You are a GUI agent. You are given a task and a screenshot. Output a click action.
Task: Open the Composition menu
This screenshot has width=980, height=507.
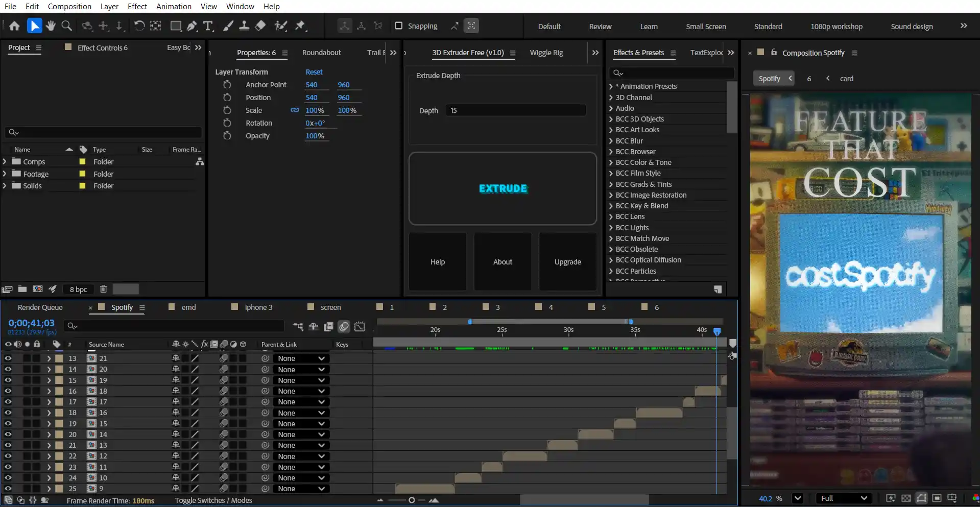point(69,7)
